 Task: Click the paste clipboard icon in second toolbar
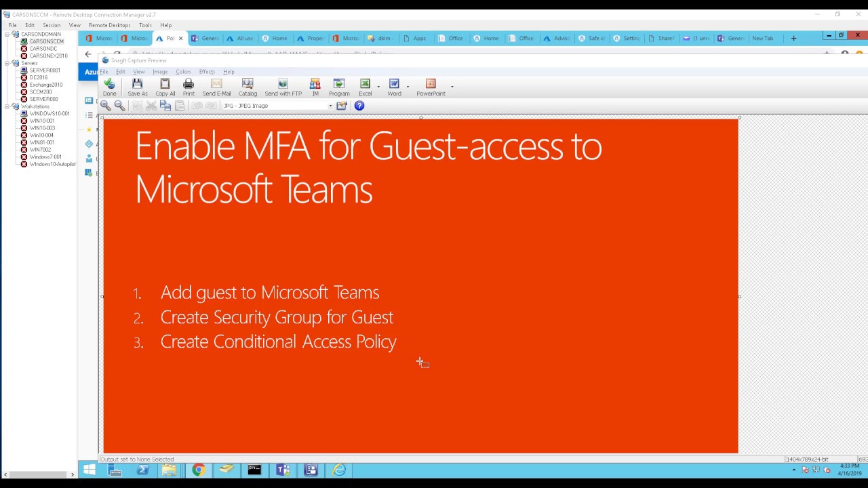tap(180, 106)
